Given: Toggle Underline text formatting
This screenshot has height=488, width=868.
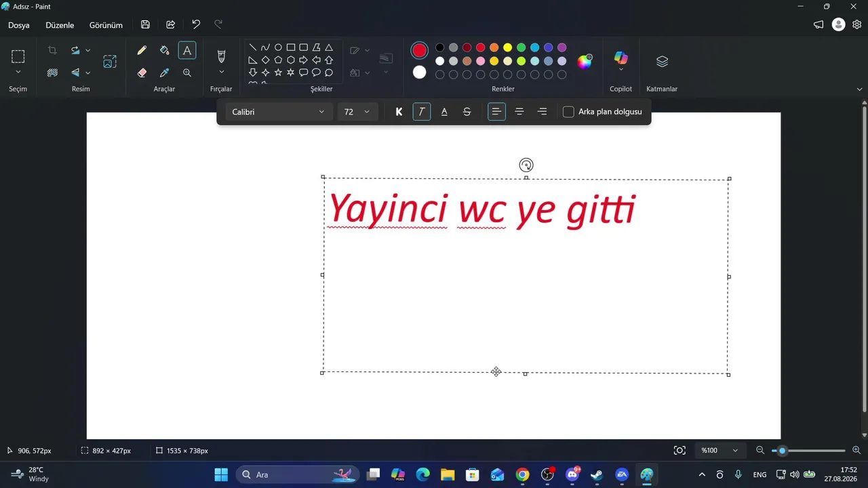Looking at the screenshot, I should click(x=444, y=112).
